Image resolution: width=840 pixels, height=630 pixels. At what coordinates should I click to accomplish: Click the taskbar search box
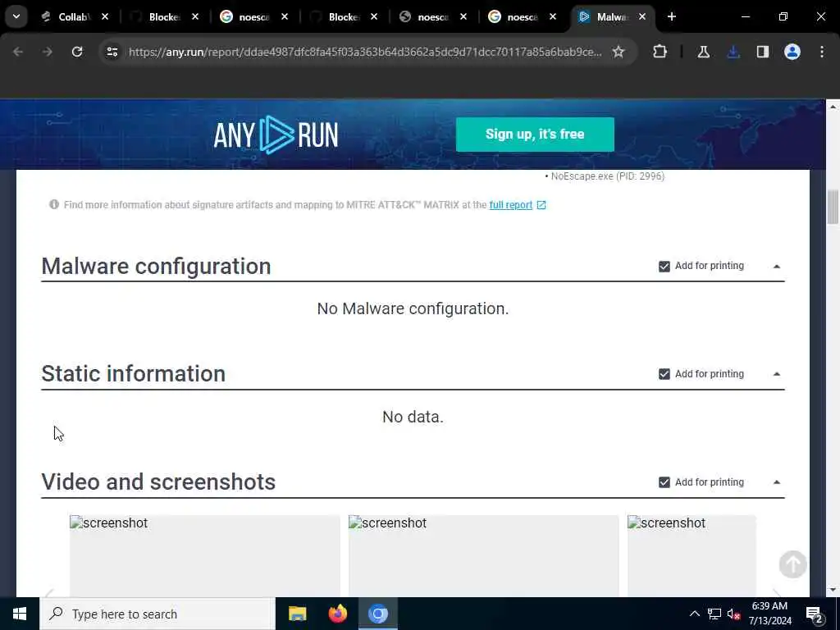[157, 614]
